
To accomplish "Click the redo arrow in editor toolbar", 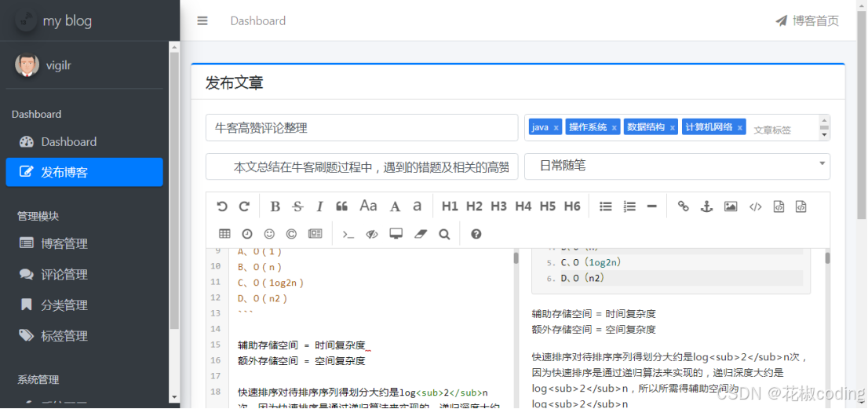I will click(244, 206).
